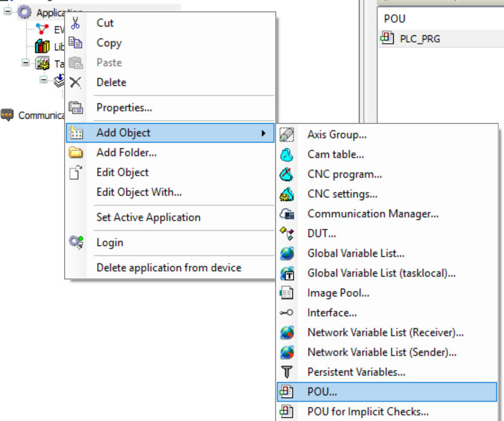Select Interface... from submenu
Viewport: 504px width, 421px height.
(332, 312)
